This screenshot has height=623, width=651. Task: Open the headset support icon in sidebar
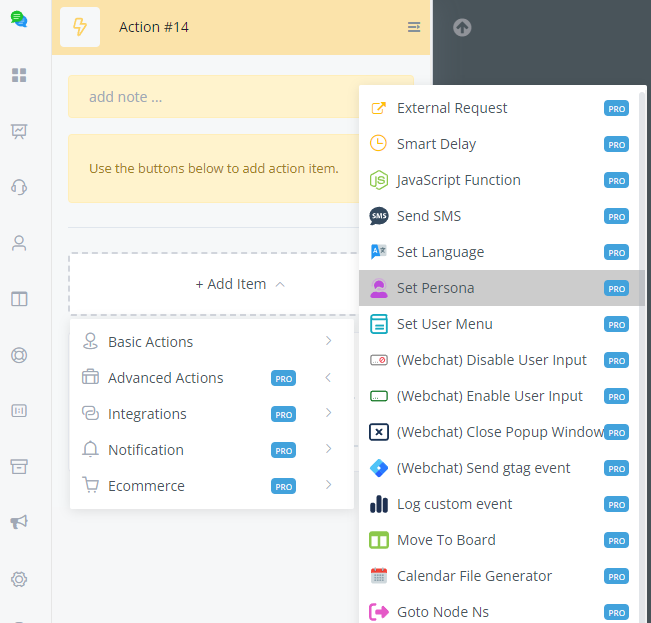19,187
